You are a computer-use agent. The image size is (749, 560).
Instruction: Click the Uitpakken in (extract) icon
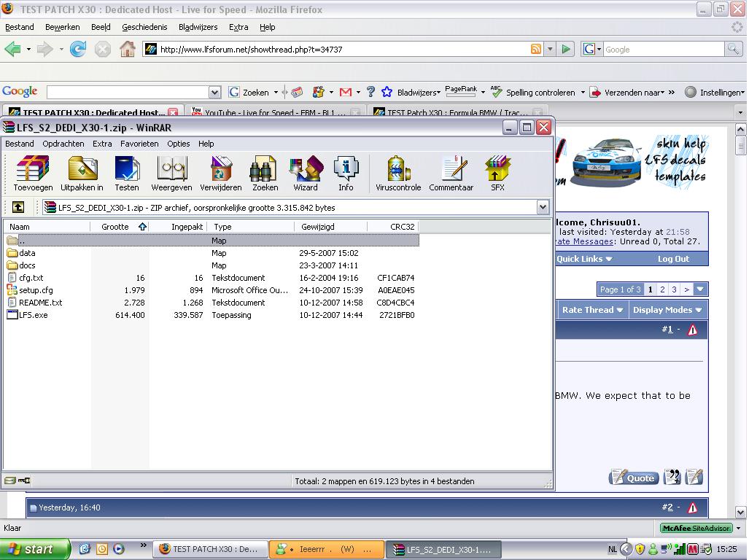(82, 174)
